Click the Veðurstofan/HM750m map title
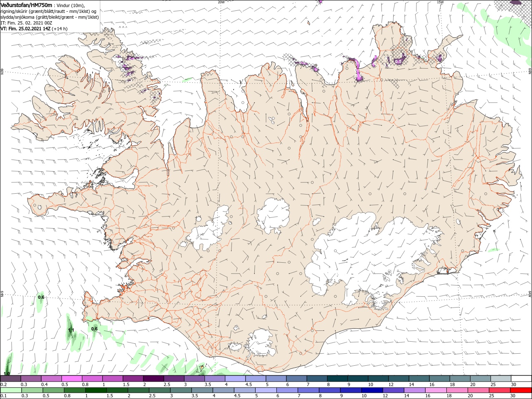The height and width of the screenshot is (399, 532). point(26,5)
